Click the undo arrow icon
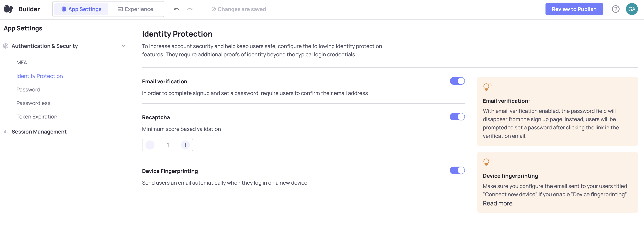Viewport: 644px width, 234px height. click(176, 9)
